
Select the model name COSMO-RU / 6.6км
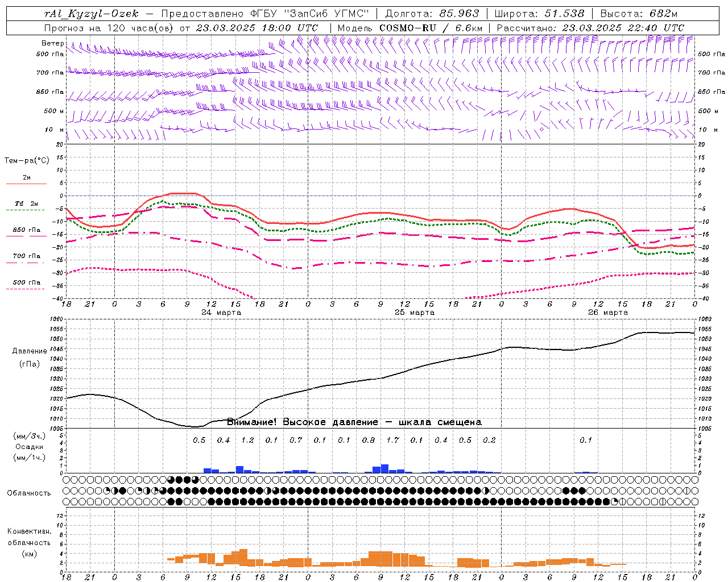tap(431, 28)
